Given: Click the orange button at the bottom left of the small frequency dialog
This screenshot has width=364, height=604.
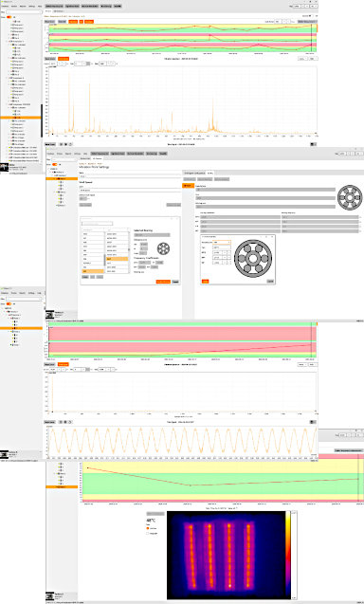Looking at the screenshot, I should point(206,282).
